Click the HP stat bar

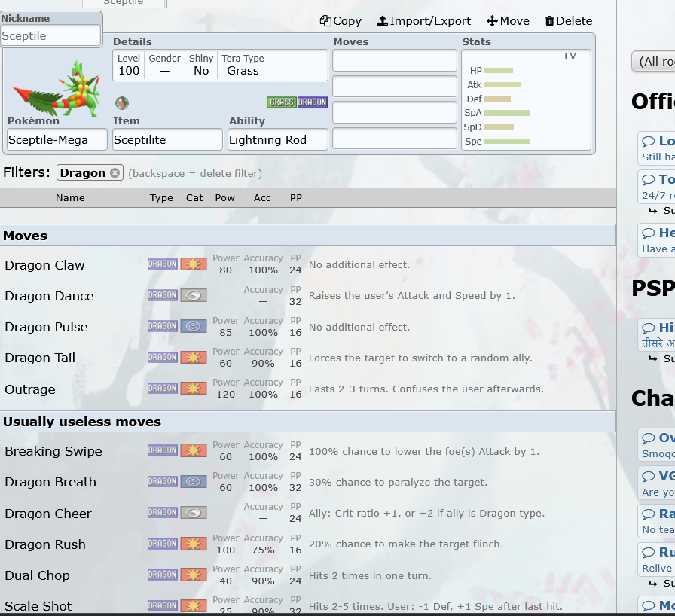499,71
